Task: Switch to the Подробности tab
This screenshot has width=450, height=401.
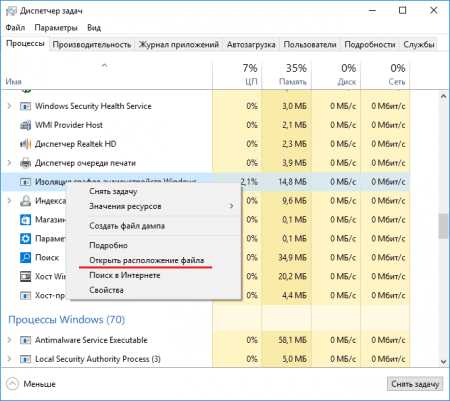Action: click(x=370, y=44)
